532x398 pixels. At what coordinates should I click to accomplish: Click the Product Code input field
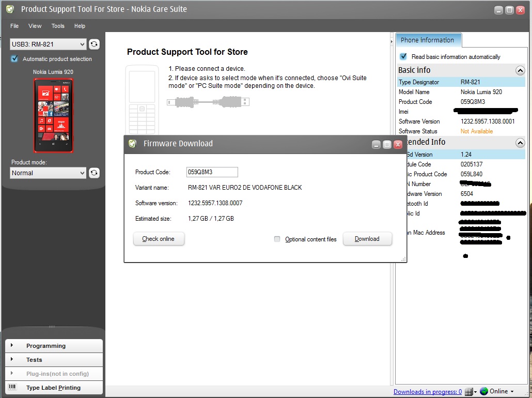tap(212, 172)
